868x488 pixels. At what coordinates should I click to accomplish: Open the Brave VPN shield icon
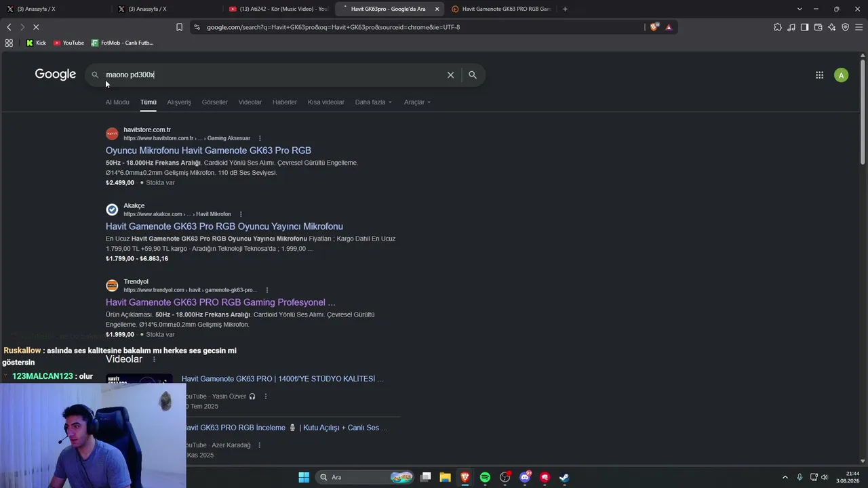[845, 27]
